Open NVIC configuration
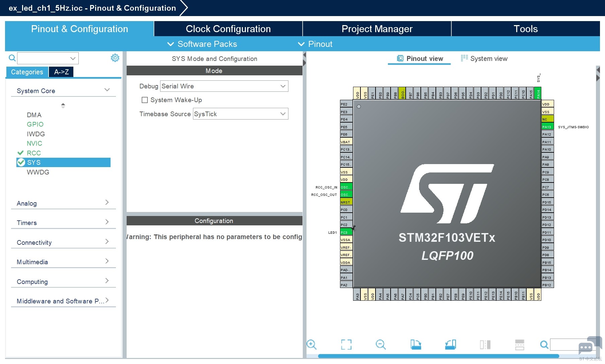 coord(35,143)
